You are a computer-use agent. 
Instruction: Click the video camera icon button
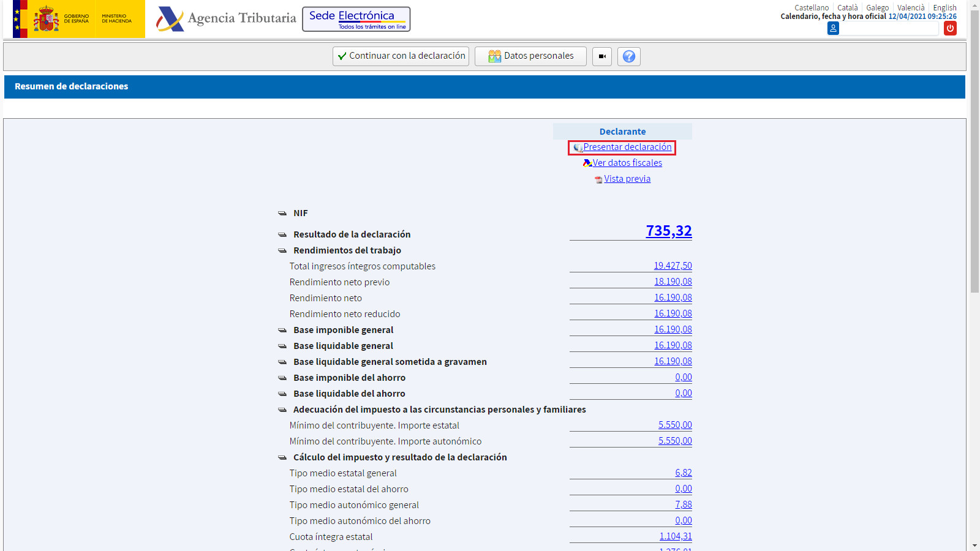(602, 56)
